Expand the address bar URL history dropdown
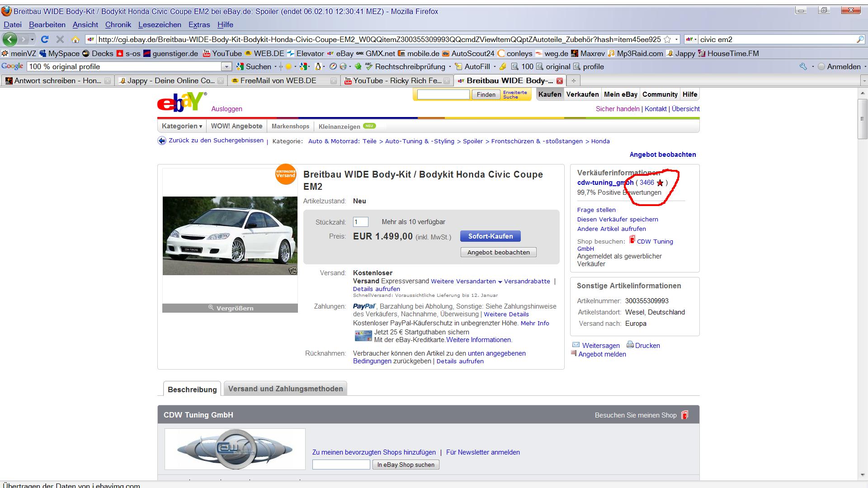Screen dimensions: 868x488 (676, 39)
